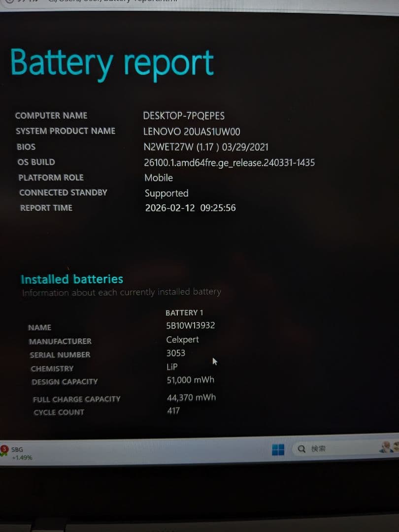Open the Windows Start menu
Viewport: 399px width, 532px height.
click(x=278, y=450)
